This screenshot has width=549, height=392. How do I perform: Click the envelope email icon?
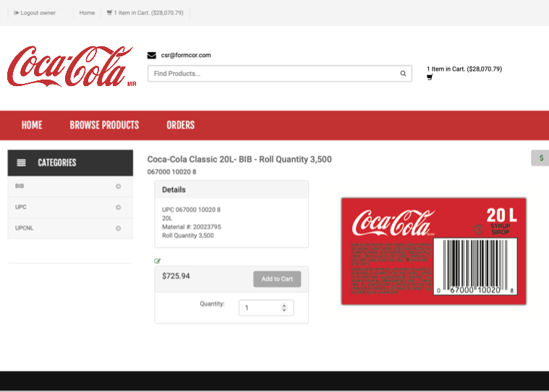click(x=152, y=55)
